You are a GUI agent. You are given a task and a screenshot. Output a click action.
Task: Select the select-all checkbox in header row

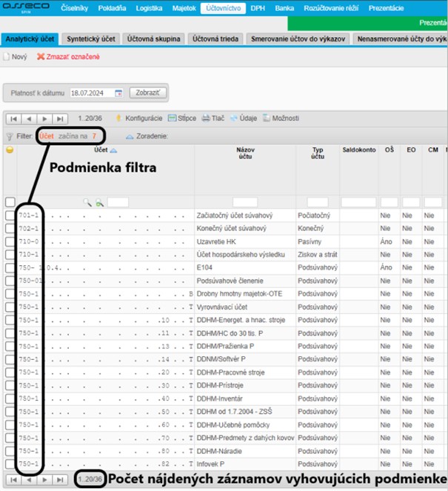click(x=10, y=202)
